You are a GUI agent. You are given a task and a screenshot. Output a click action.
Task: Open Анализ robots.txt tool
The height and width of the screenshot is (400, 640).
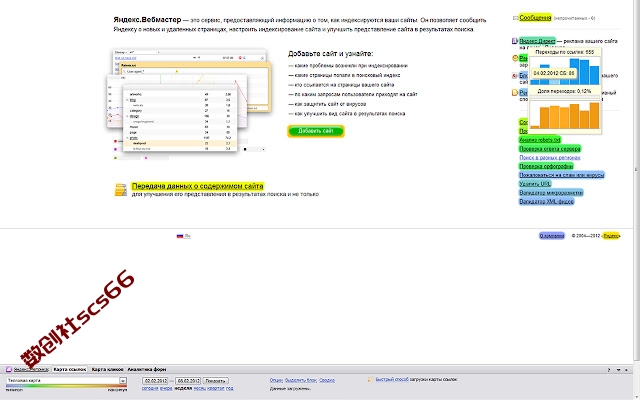540,140
